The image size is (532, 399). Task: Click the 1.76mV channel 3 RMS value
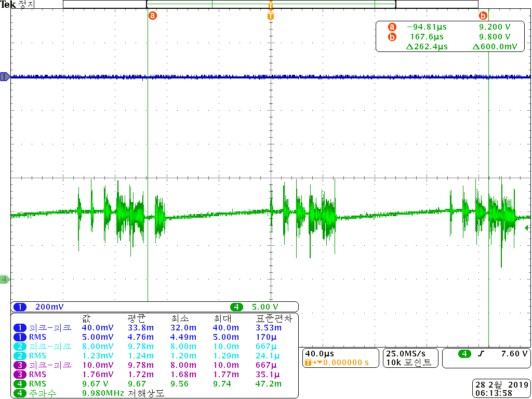[x=98, y=375]
